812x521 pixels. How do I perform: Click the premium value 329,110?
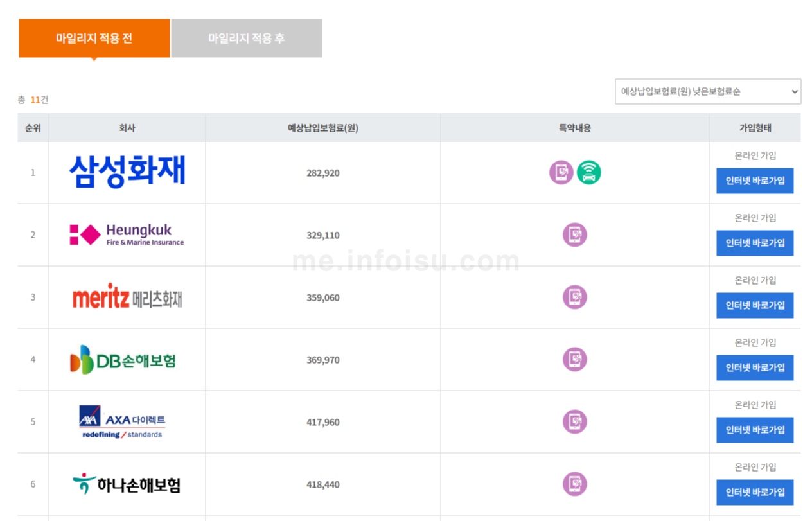pyautogui.click(x=323, y=236)
